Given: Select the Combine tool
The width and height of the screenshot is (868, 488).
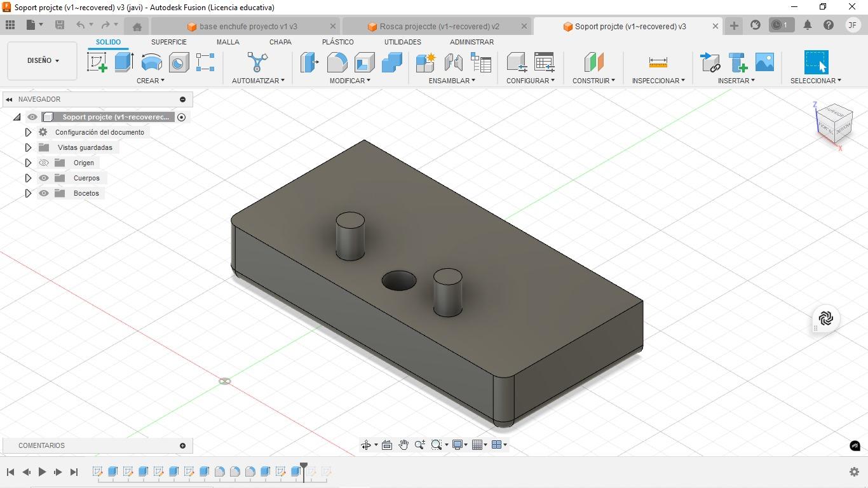Looking at the screenshot, I should coord(391,62).
